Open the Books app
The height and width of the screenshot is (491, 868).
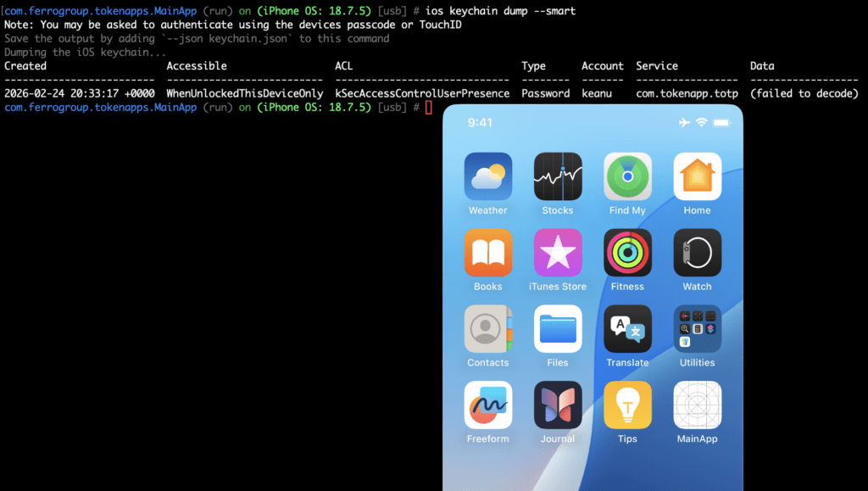tap(488, 253)
